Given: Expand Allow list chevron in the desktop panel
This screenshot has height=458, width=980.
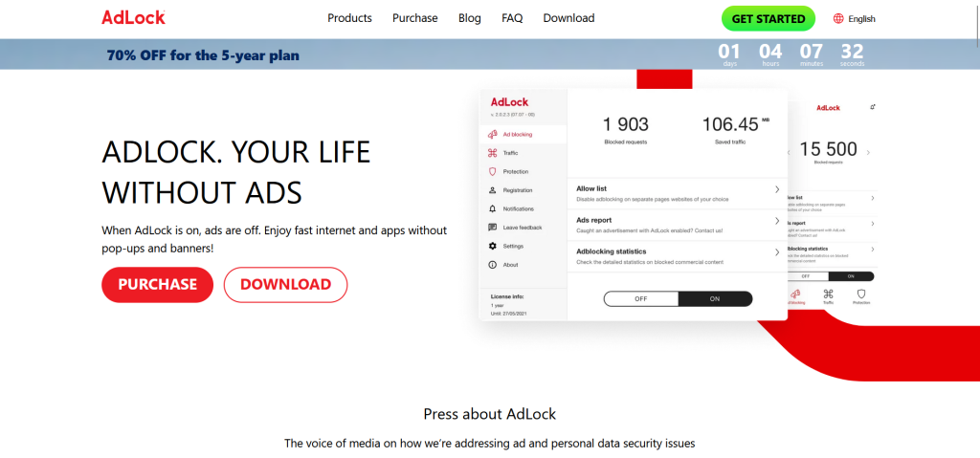Looking at the screenshot, I should (x=777, y=189).
